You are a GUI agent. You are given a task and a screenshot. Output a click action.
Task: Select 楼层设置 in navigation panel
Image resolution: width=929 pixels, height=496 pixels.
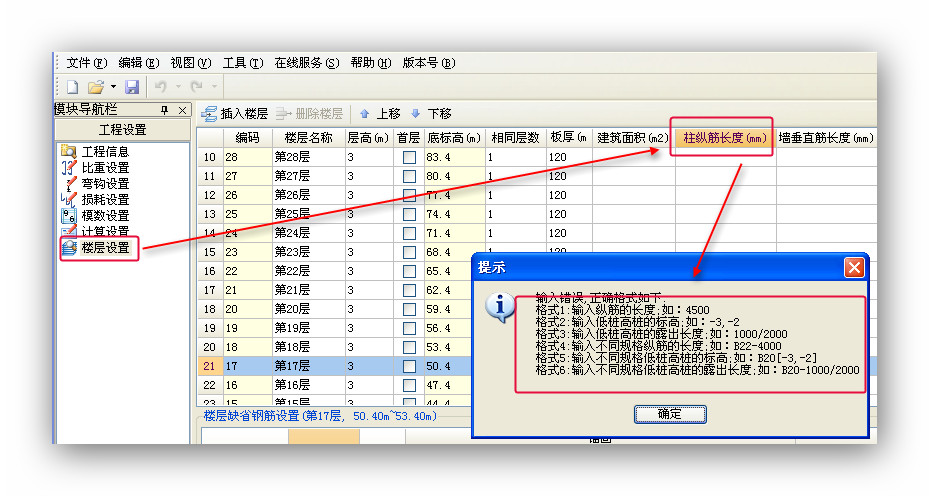pos(95,248)
